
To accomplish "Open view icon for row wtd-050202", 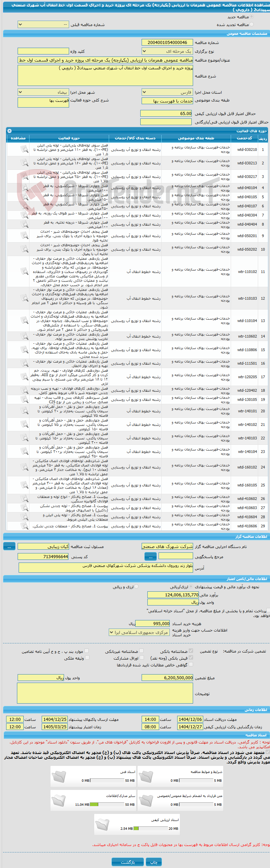I will pyautogui.click(x=24, y=249).
